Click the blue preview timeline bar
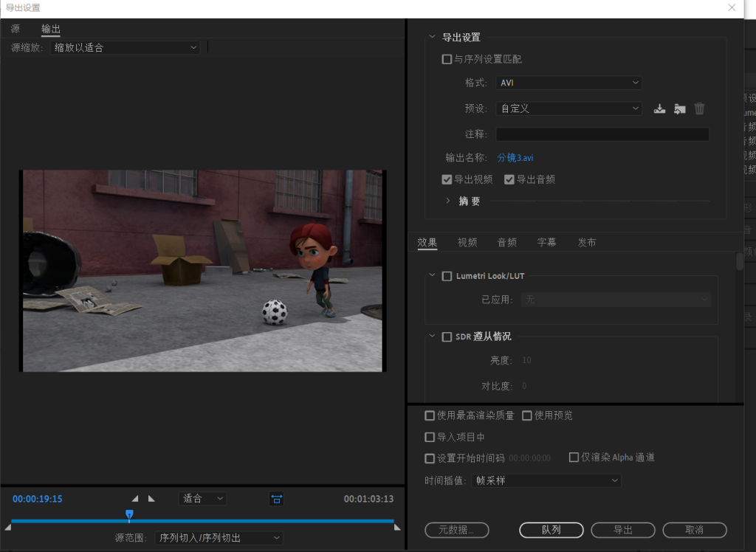Viewport: 756px width, 552px height. (202, 521)
